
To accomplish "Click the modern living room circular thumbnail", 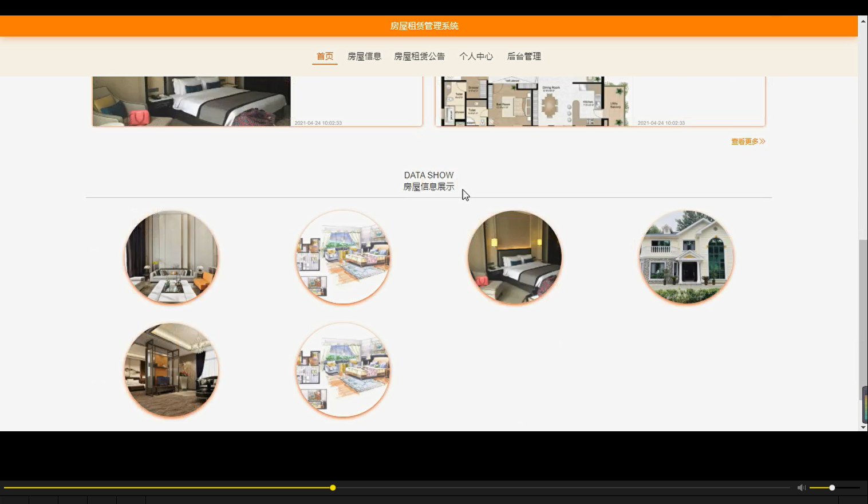I will pos(171,257).
